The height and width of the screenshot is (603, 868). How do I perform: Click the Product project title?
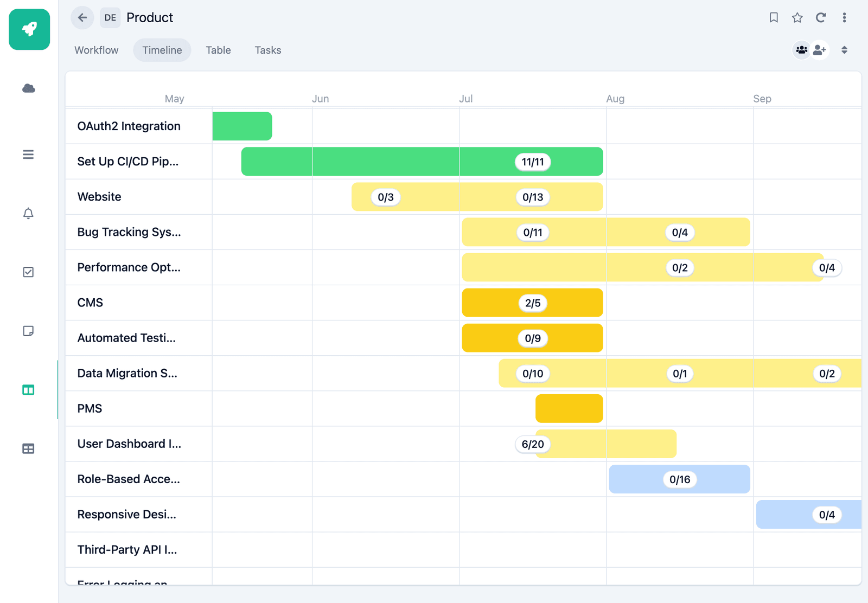(x=150, y=17)
